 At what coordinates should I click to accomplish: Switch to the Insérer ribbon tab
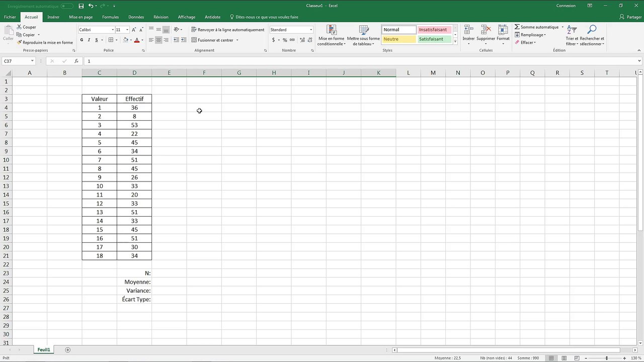[x=53, y=17]
